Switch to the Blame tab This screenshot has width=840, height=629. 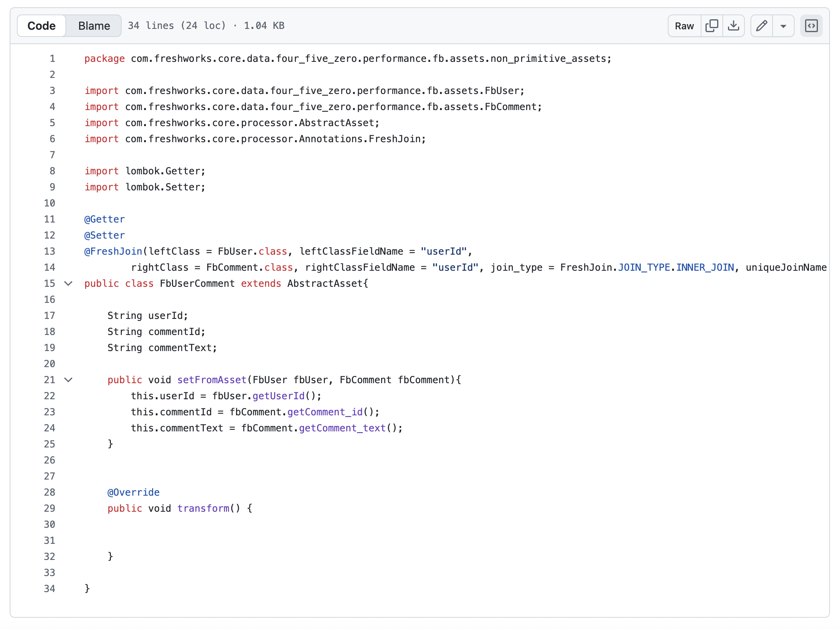(94, 26)
